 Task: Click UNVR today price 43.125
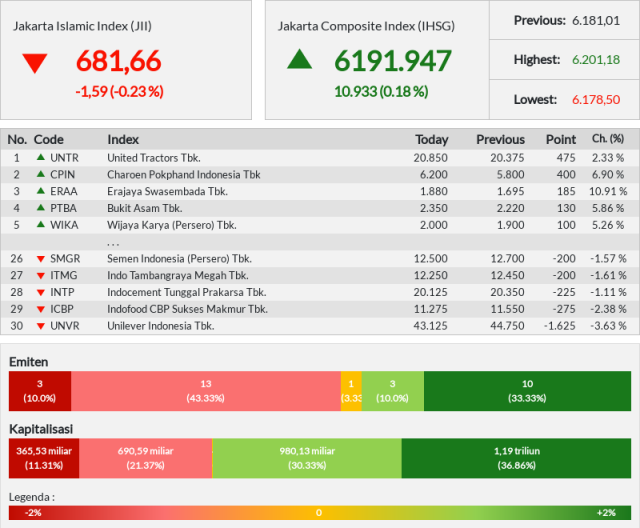click(x=431, y=326)
